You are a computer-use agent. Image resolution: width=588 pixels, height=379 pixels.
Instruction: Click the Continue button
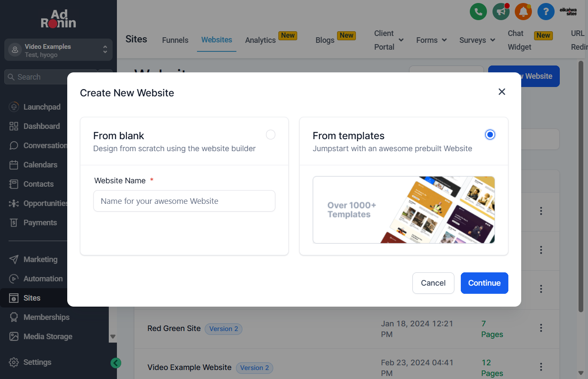click(x=484, y=283)
